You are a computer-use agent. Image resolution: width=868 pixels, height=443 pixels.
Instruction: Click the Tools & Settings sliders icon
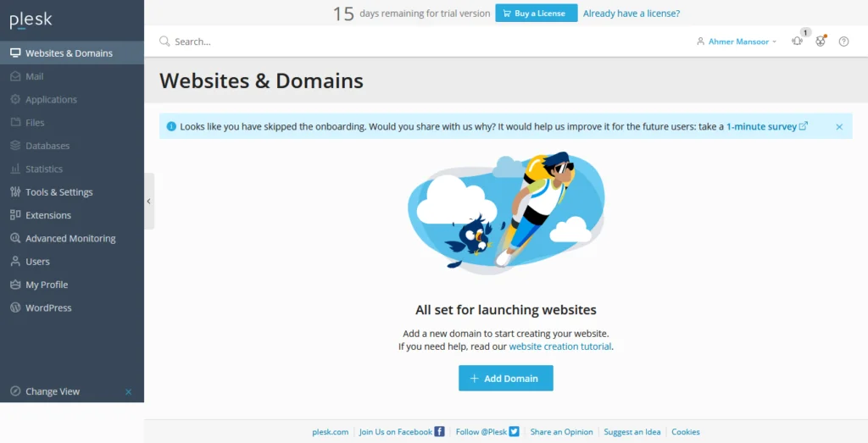point(15,192)
